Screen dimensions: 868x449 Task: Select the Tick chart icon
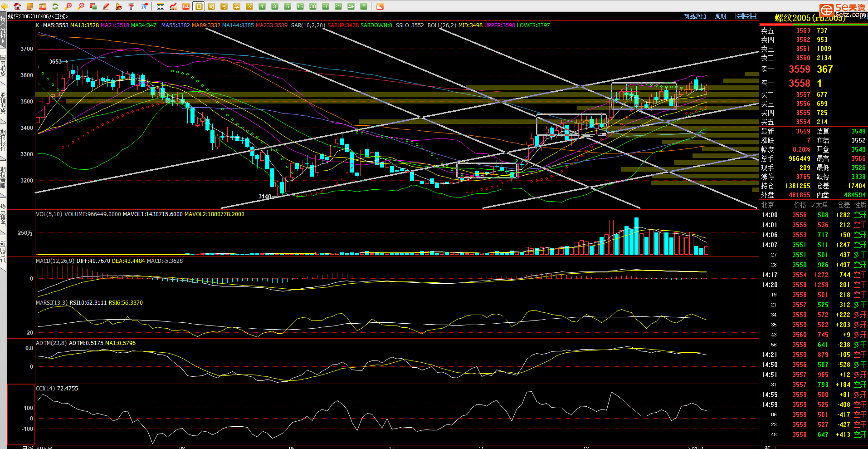pyautogui.click(x=186, y=6)
